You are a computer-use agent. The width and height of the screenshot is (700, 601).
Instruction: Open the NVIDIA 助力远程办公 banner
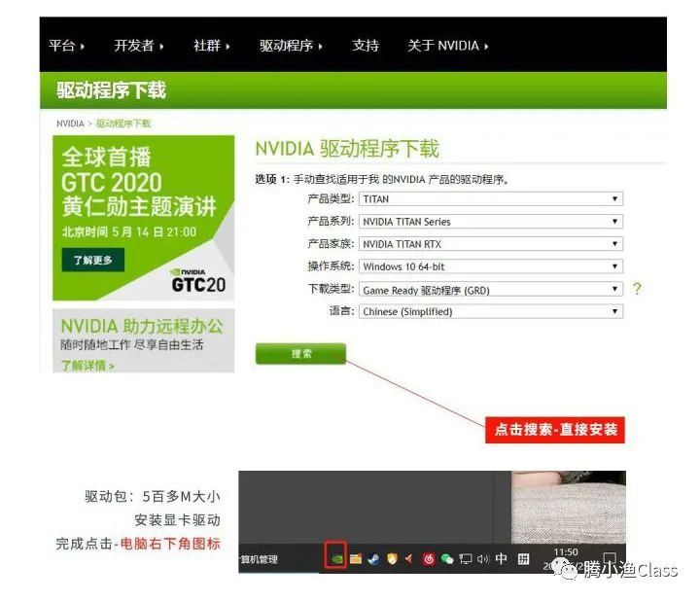[143, 340]
